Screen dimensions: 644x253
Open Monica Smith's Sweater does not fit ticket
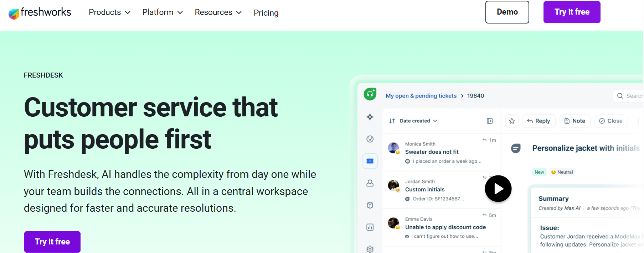click(442, 152)
